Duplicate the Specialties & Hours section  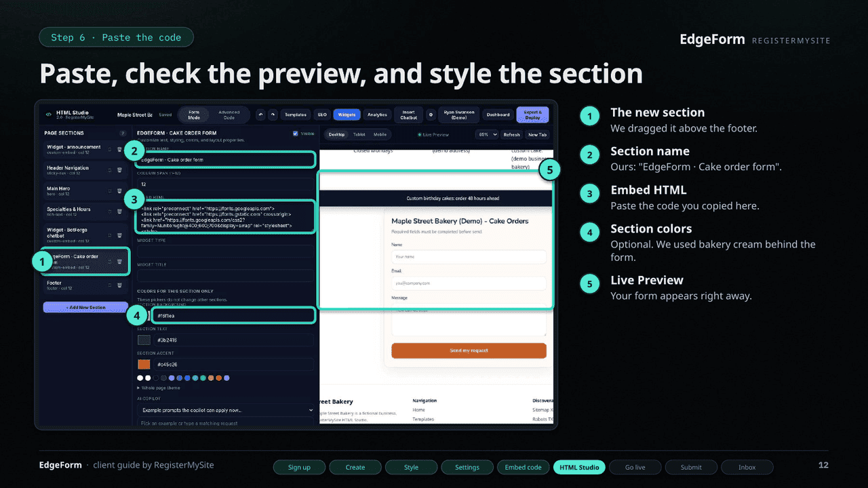pyautogui.click(x=110, y=211)
